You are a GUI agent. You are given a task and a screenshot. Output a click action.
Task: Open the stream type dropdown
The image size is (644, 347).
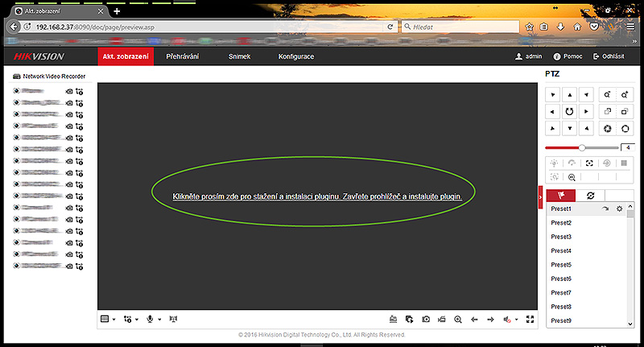click(131, 319)
